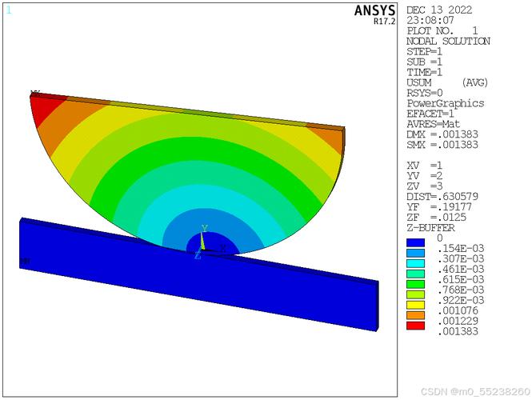Click the STEP=1 text
This screenshot has width=532, height=400.
(425, 51)
